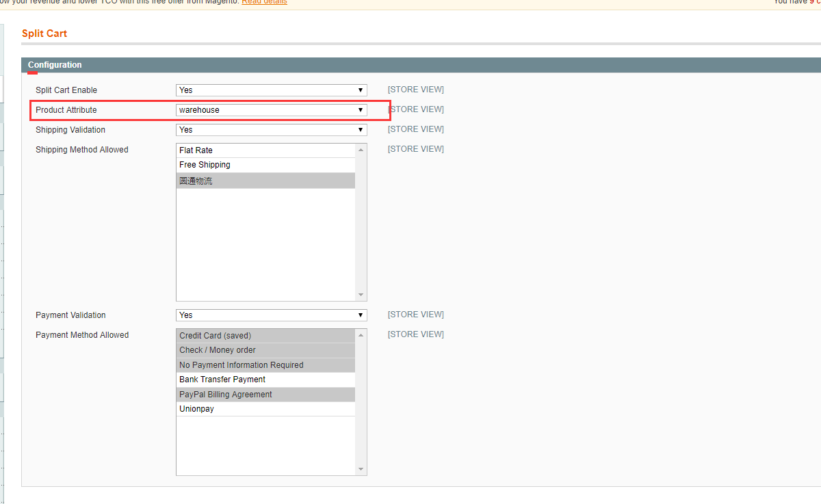Click scroll-down arrow on Shipping Method list
The width and height of the screenshot is (821, 504).
[361, 294]
